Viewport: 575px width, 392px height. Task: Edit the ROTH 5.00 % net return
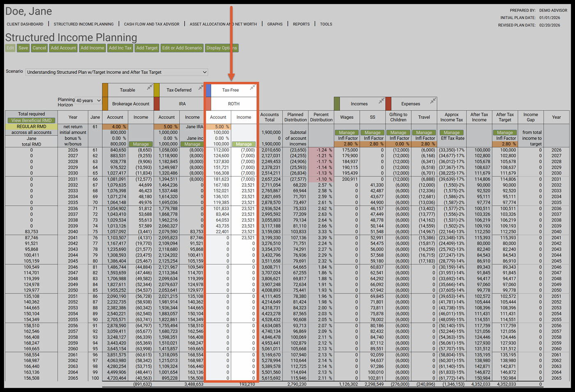pyautogui.click(x=218, y=127)
